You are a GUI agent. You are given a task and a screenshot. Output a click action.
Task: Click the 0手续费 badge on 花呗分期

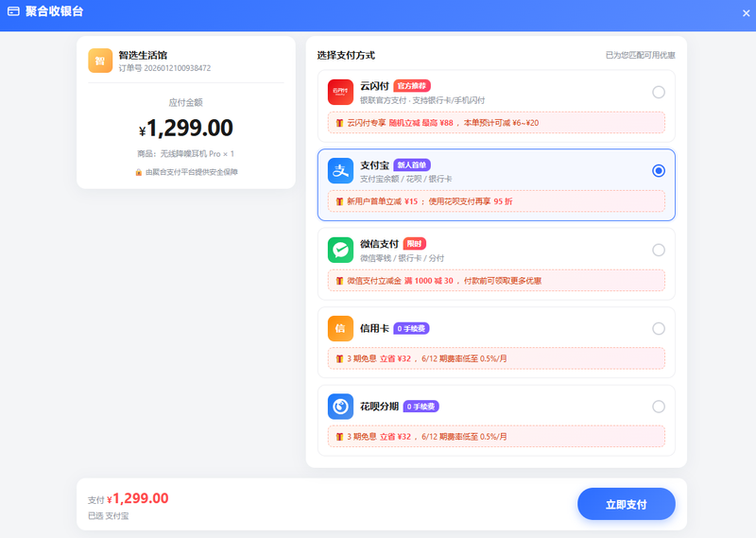tap(421, 407)
